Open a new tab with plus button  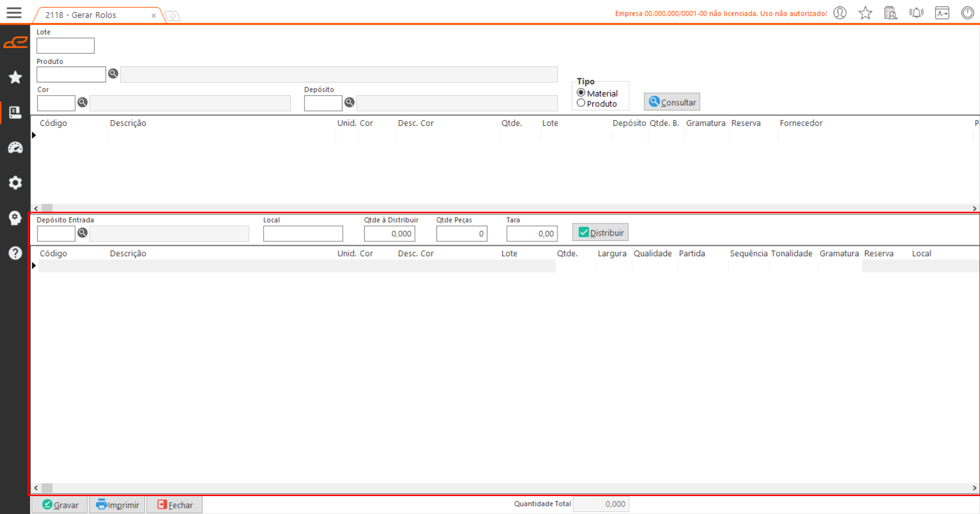click(173, 16)
